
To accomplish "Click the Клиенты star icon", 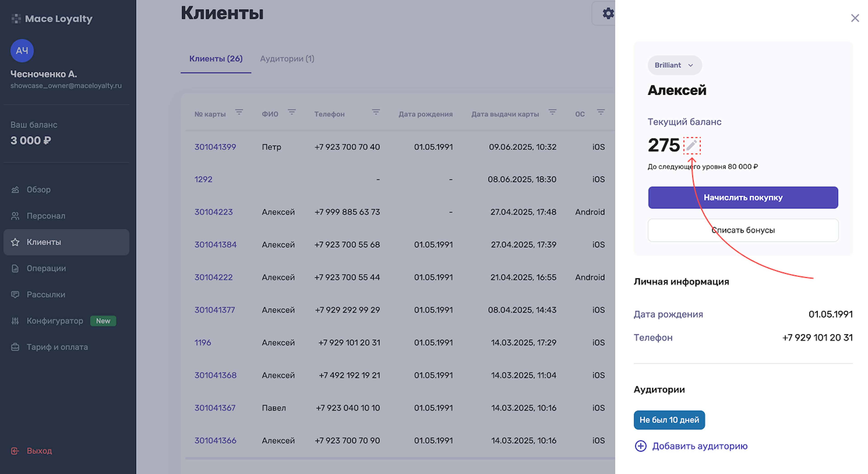I will 15,242.
